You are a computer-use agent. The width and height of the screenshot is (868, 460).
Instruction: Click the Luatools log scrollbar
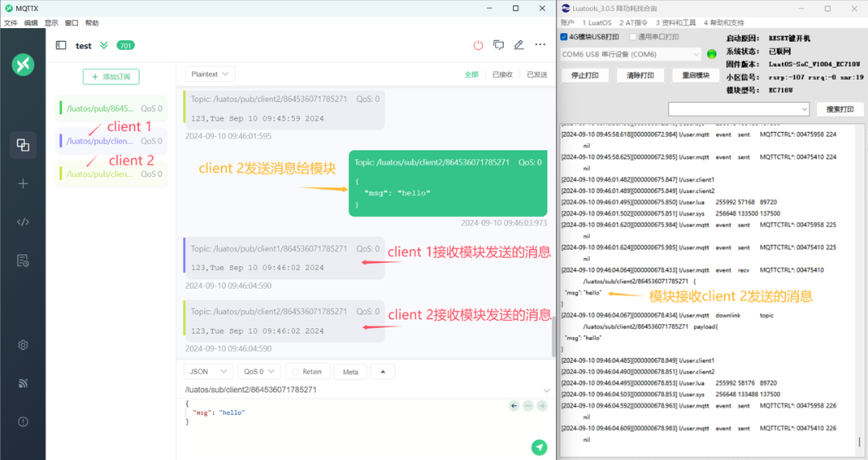tap(860, 442)
